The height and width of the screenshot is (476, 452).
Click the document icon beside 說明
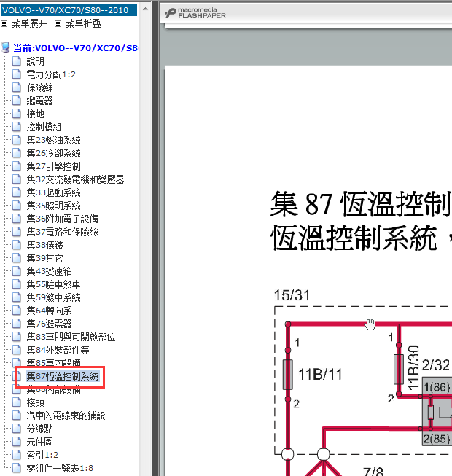17,61
